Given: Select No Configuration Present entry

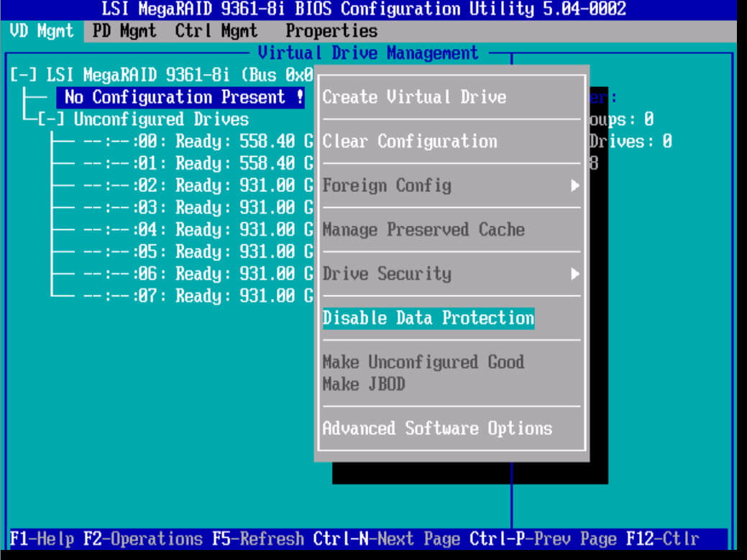Looking at the screenshot, I should click(183, 97).
